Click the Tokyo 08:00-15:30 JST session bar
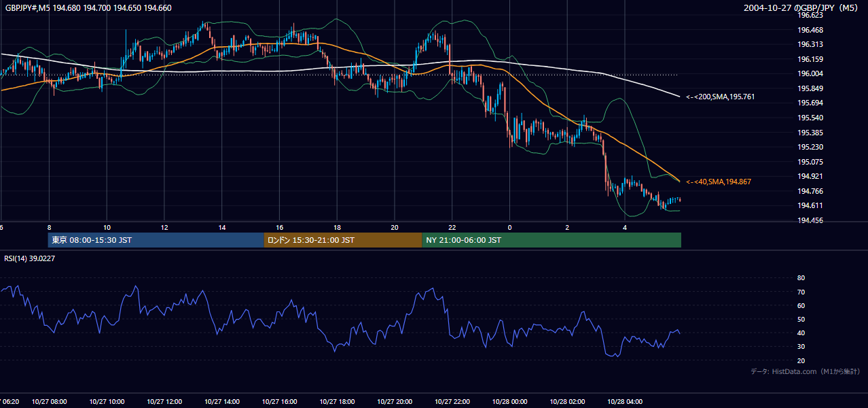868x408 pixels. (x=156, y=240)
